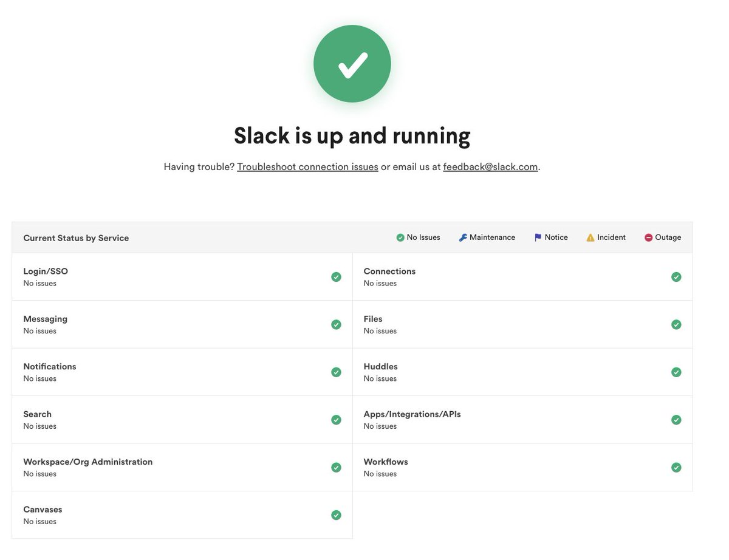Open the Troubleshoot connection issues link
Image resolution: width=729 pixels, height=560 pixels.
tap(307, 166)
